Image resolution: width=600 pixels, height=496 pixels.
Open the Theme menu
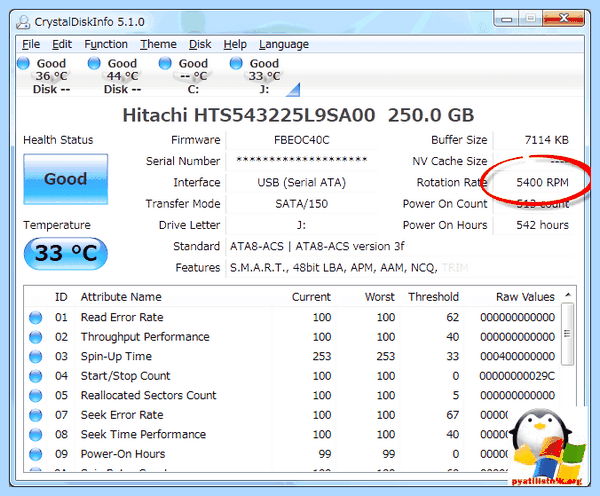coord(158,44)
